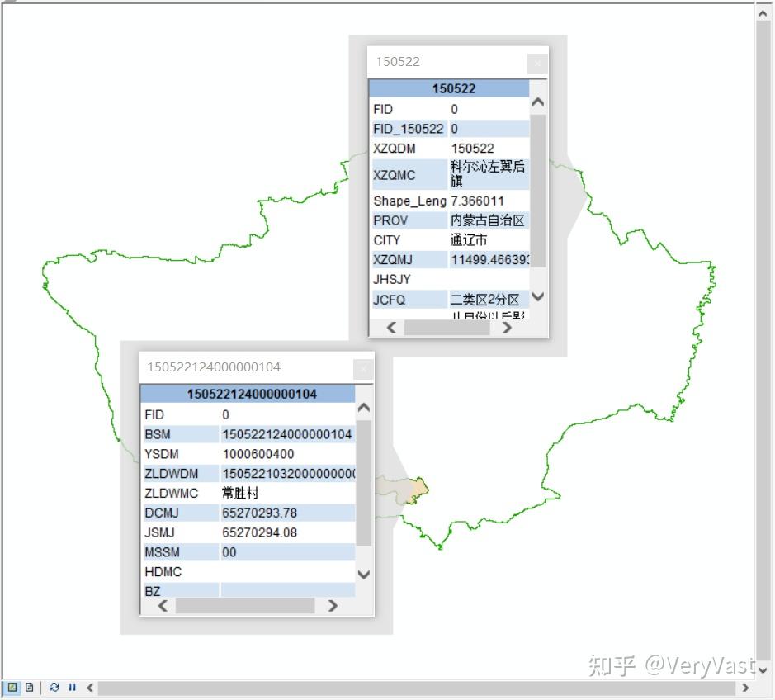Viewport: 775px width, 700px height.
Task: Expand more fields via the down chevron in 150522 popup
Action: point(537,297)
